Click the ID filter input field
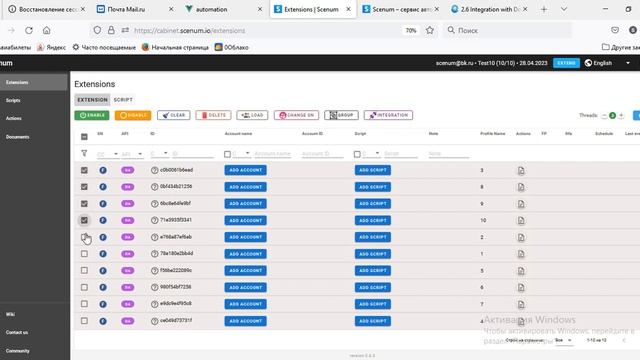Screen dimensions: 640x360 pyautogui.click(x=193, y=154)
